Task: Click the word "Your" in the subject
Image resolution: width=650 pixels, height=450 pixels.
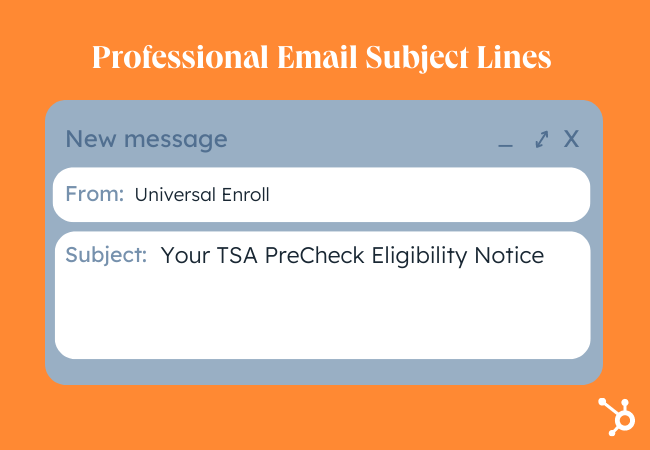Action: click(x=185, y=255)
